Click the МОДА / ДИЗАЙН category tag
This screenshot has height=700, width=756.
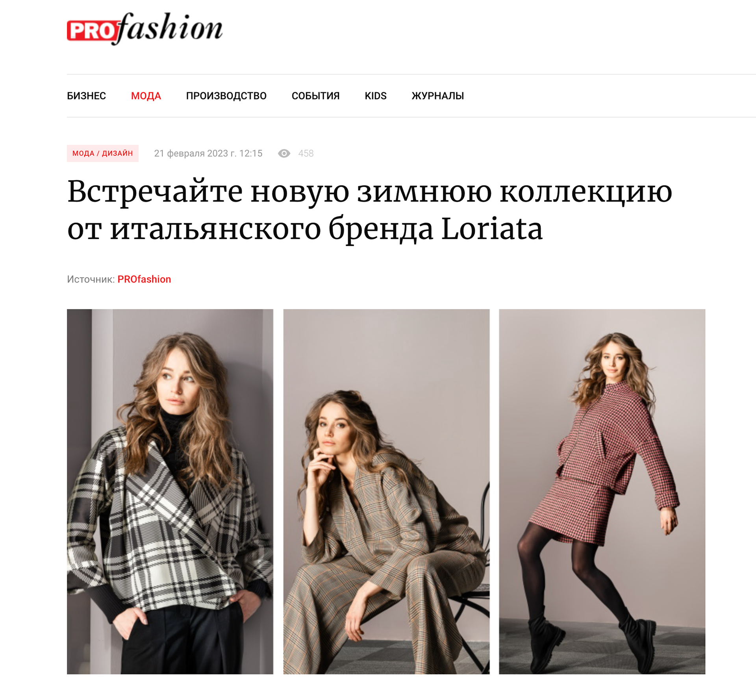103,153
